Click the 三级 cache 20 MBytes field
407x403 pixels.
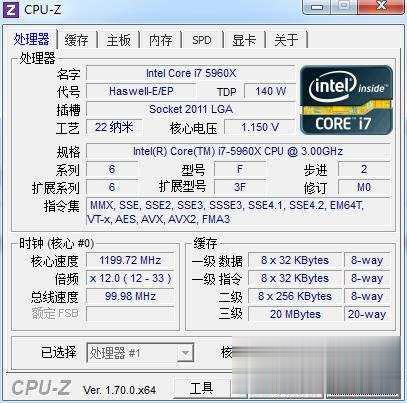click(295, 314)
